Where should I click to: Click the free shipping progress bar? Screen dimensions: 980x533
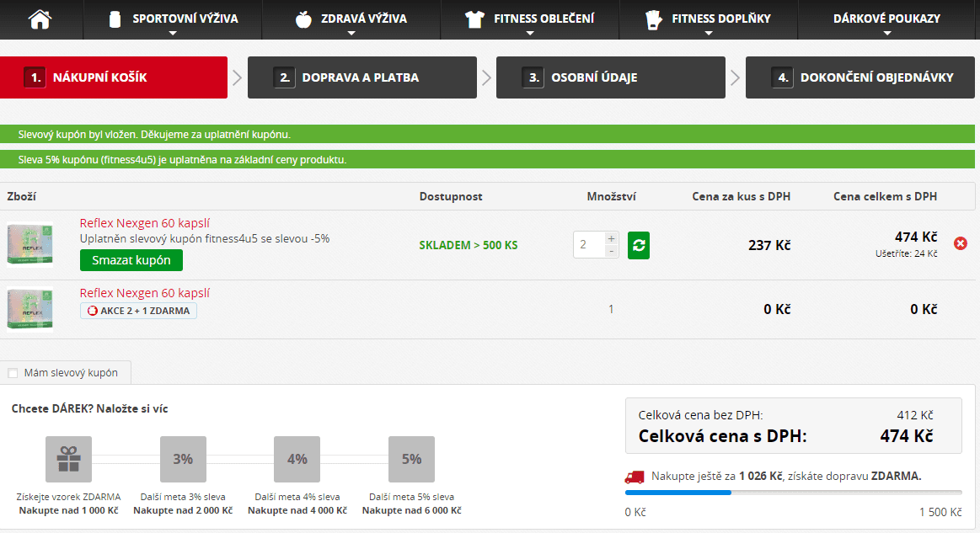(793, 493)
